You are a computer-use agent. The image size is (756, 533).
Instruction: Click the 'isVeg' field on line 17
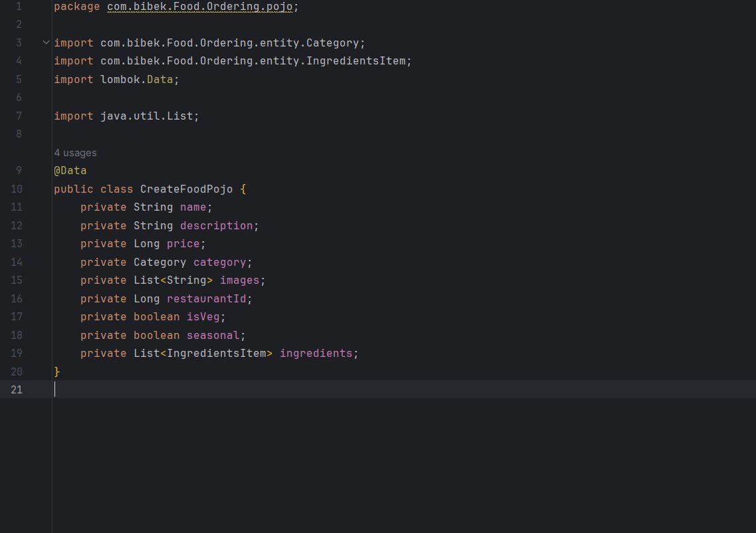pos(203,317)
